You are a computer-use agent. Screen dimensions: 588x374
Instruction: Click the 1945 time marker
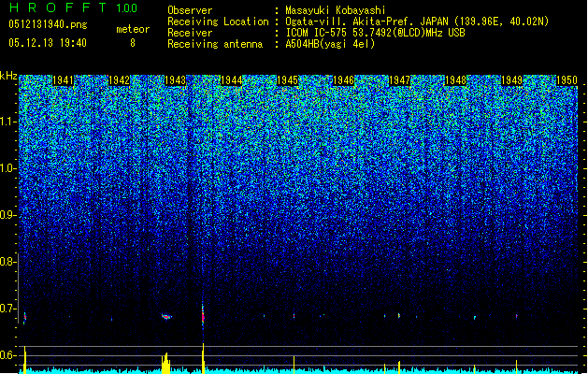(x=287, y=80)
